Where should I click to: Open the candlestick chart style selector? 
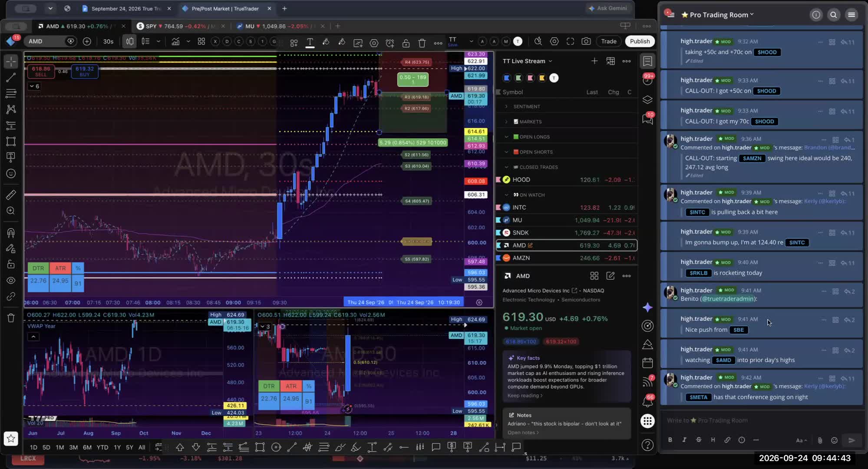coord(130,42)
